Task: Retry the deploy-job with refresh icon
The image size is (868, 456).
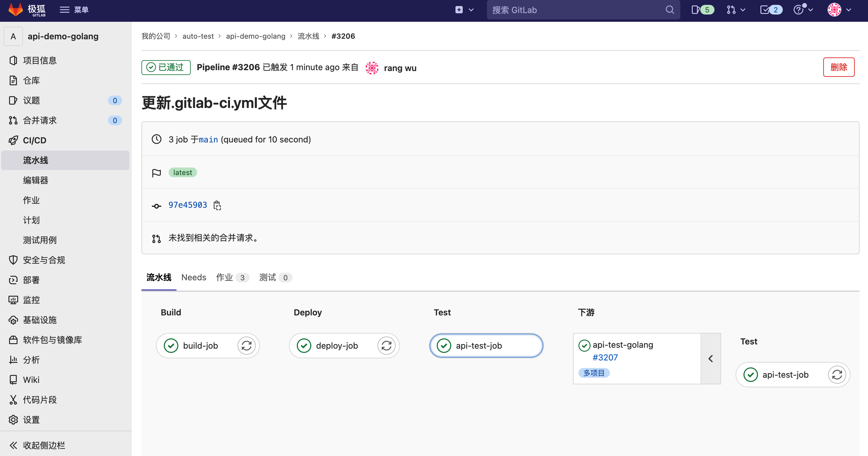Action: click(386, 345)
